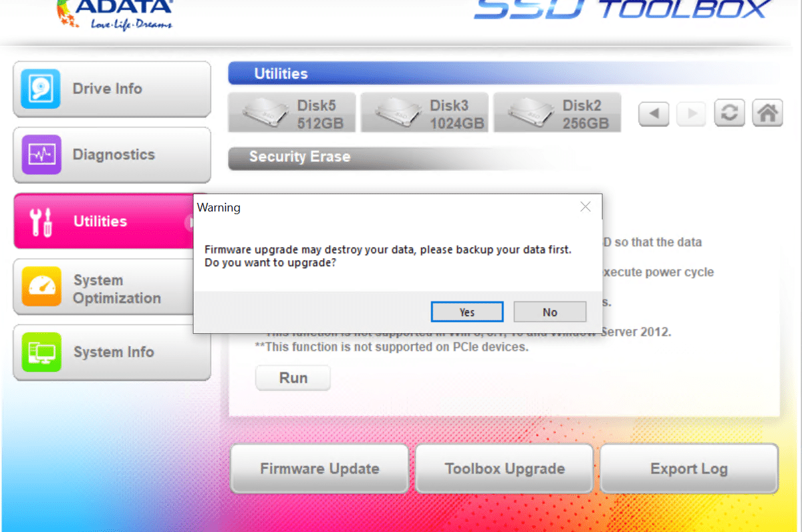Open Firmware Update

coord(319,469)
